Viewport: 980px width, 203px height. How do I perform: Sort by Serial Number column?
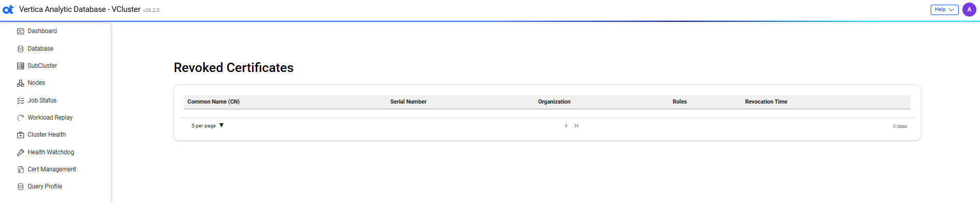coord(409,102)
